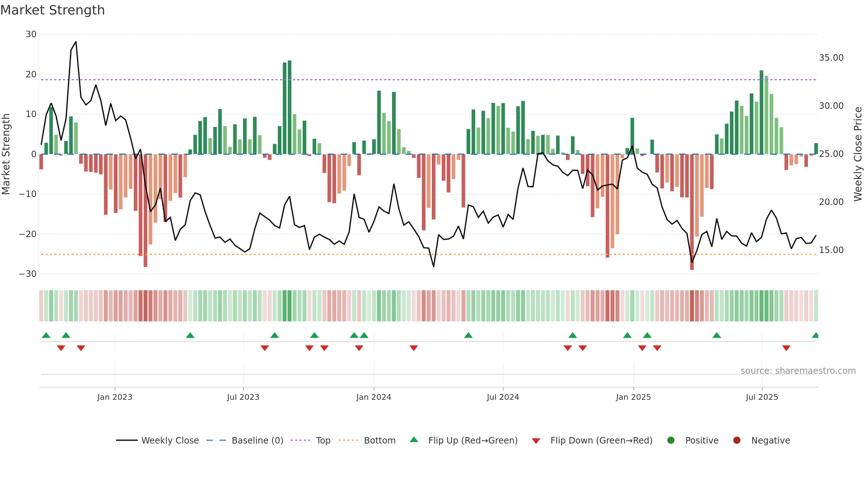Click the Bottom legend label
Viewport: 868px width, 488px height.
[380, 440]
